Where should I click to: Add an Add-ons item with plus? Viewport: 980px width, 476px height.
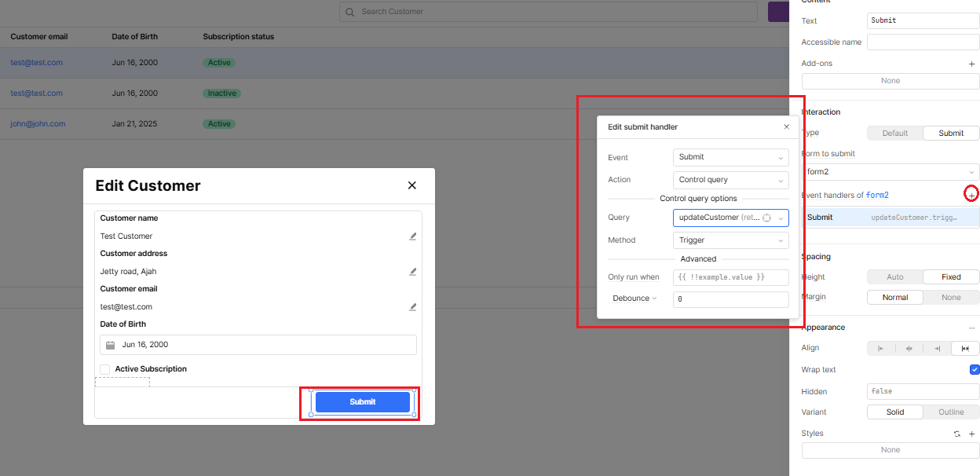972,64
